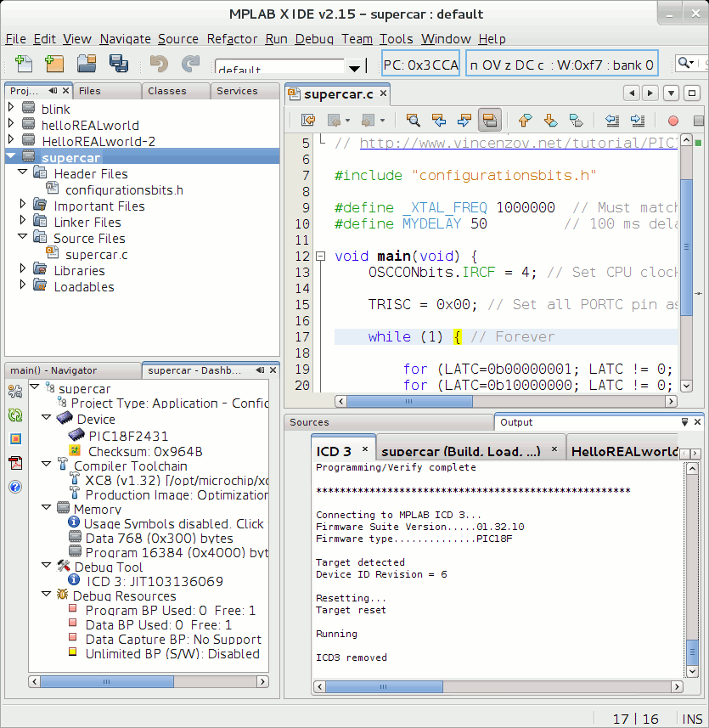Expand the helloREALworld project node
Screen dimensions: 709x728
point(11,123)
